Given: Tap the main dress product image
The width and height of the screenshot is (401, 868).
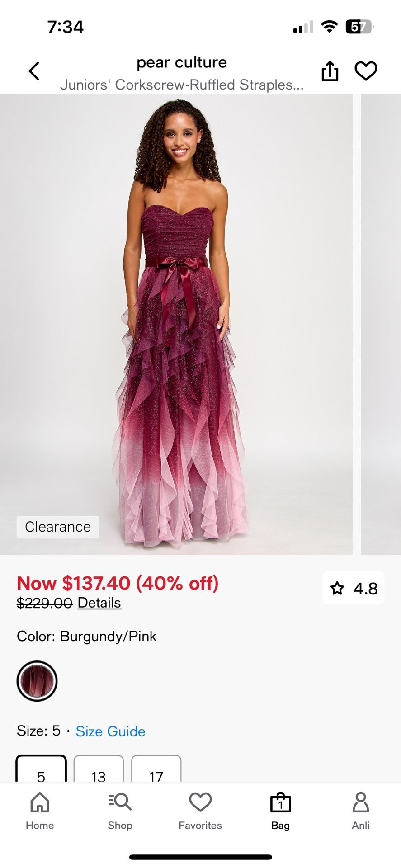Looking at the screenshot, I should click(x=176, y=324).
